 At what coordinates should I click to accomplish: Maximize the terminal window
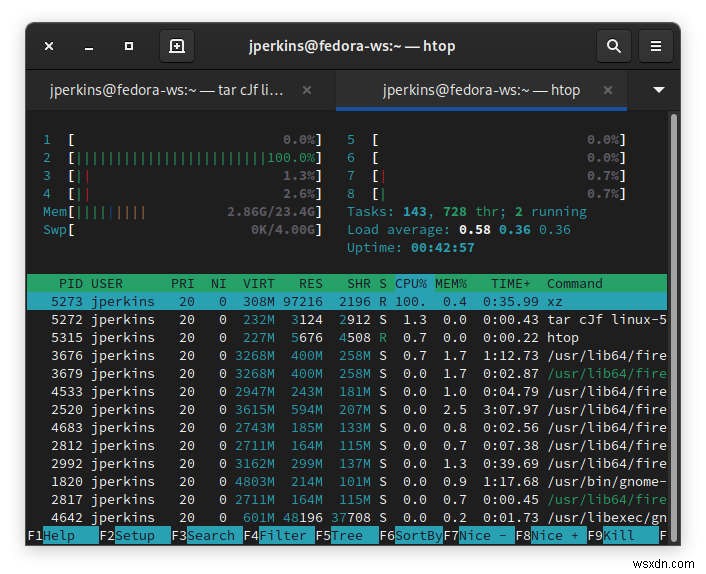pos(129,46)
